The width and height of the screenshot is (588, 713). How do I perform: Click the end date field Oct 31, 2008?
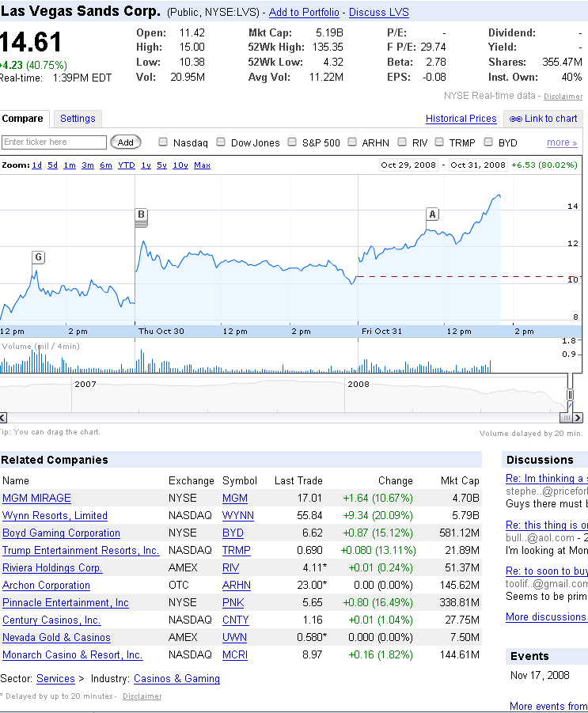478,165
